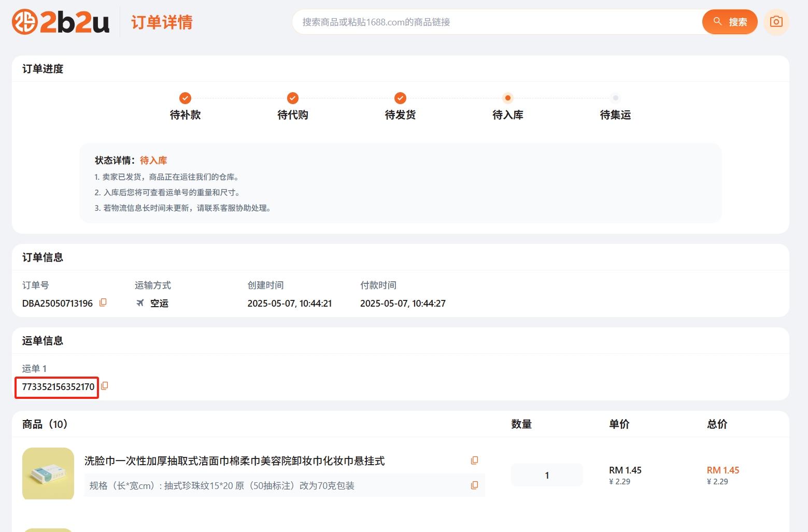Click the 2b2u logo
Viewport: 808px width, 532px height.
61,22
